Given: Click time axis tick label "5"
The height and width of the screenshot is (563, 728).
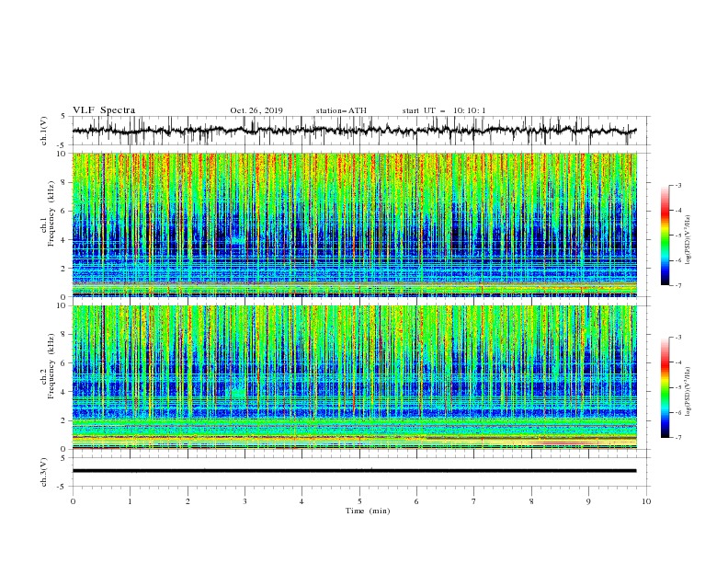Looking at the screenshot, I should (359, 501).
